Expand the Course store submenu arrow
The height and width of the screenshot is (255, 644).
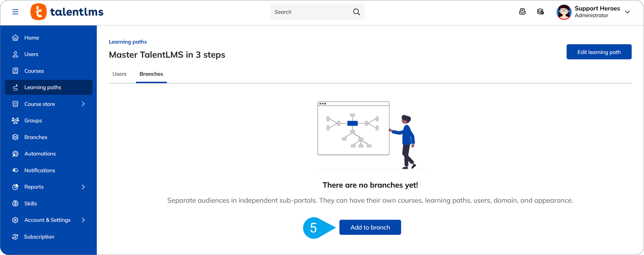[x=83, y=104]
